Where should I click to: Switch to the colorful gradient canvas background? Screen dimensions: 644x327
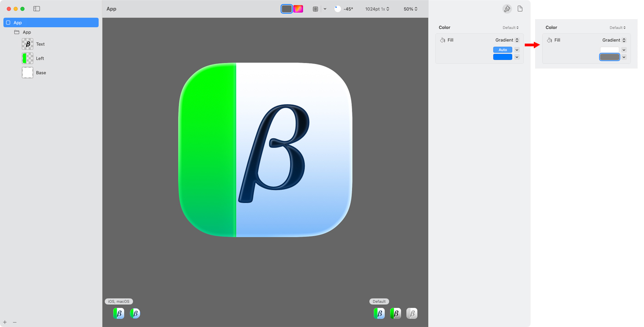pyautogui.click(x=298, y=9)
